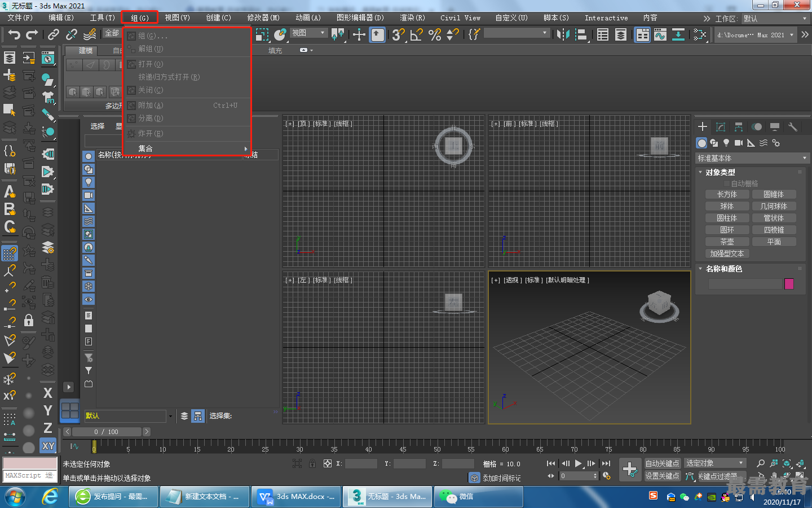Click the 圆柱体 cylinder button
Screen dimensions: 812x508
pos(727,218)
